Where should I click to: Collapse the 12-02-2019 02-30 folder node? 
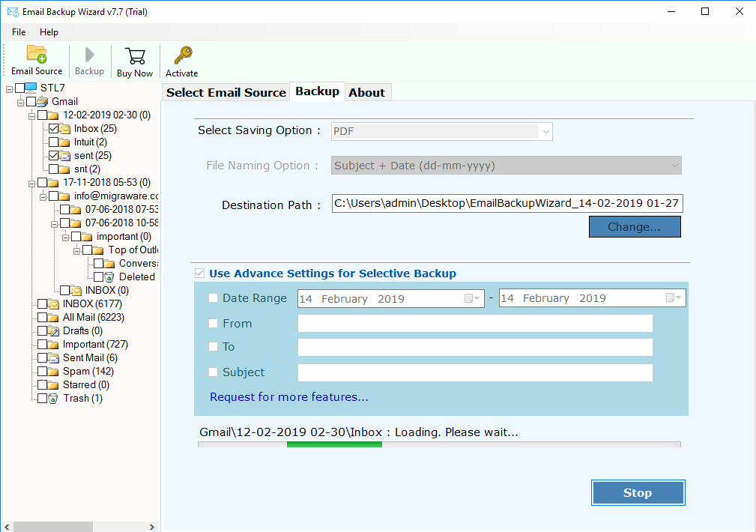click(x=31, y=115)
